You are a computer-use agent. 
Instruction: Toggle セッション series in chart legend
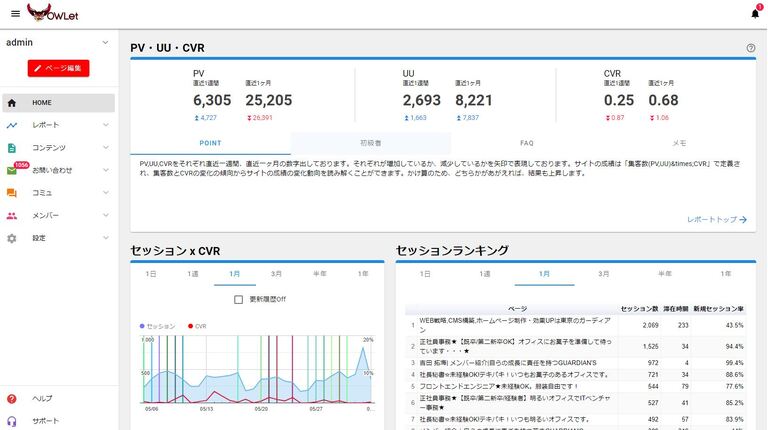tap(160, 326)
